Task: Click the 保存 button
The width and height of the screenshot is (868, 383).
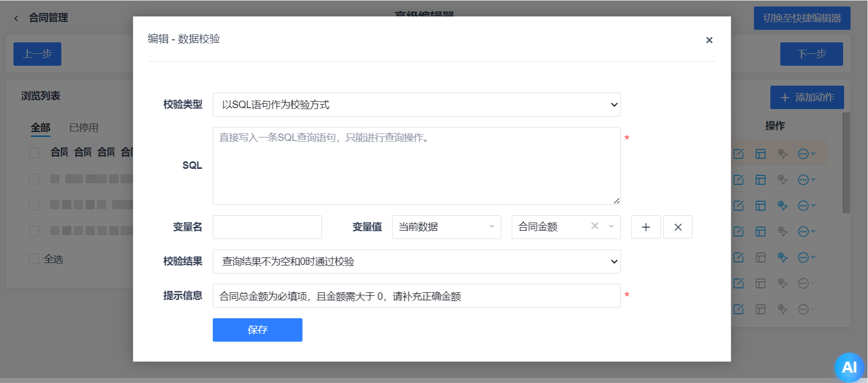Action: 257,330
